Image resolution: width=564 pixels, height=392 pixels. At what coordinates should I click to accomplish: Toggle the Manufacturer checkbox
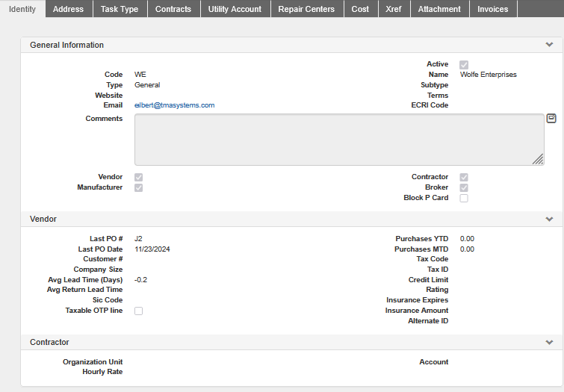coord(138,188)
